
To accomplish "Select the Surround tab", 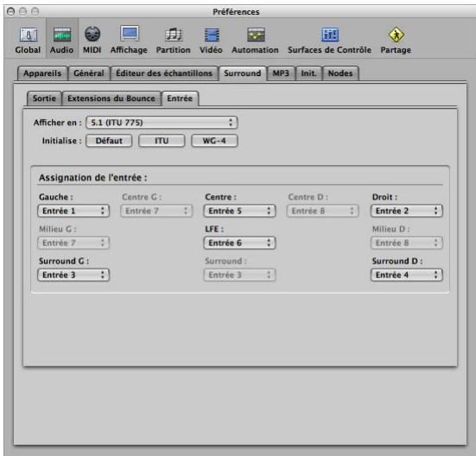I will 242,73.
